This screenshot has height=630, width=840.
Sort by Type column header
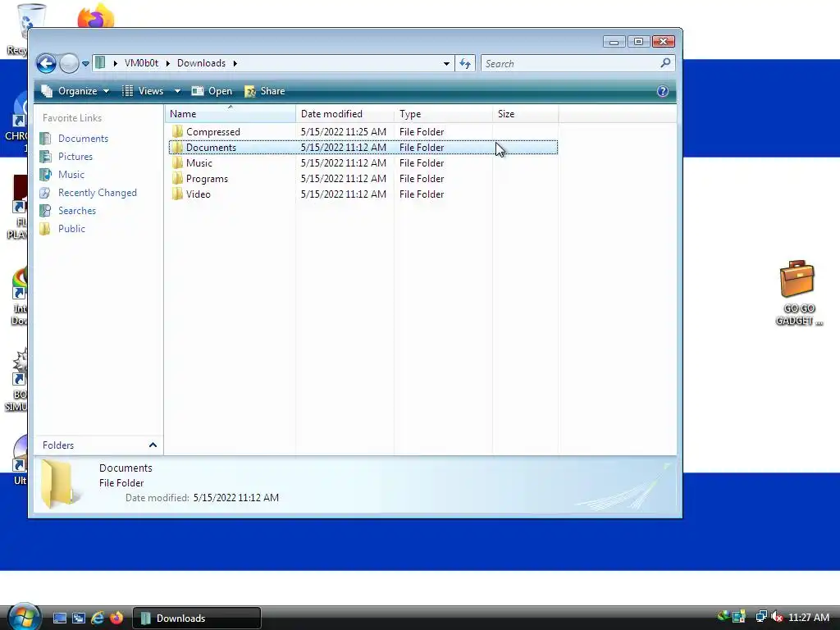444,113
